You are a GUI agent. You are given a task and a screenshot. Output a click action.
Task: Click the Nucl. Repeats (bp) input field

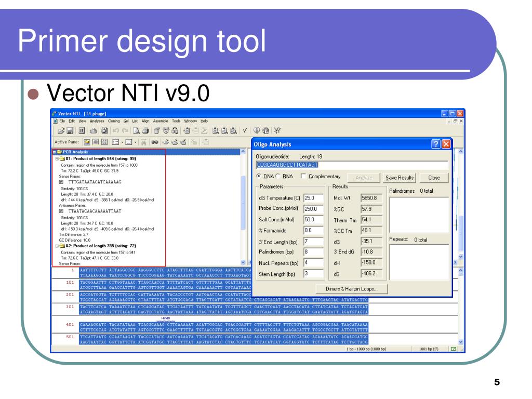click(313, 263)
